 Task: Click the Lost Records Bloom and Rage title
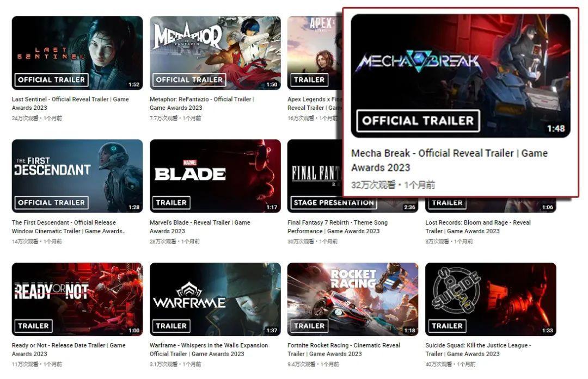(x=478, y=227)
